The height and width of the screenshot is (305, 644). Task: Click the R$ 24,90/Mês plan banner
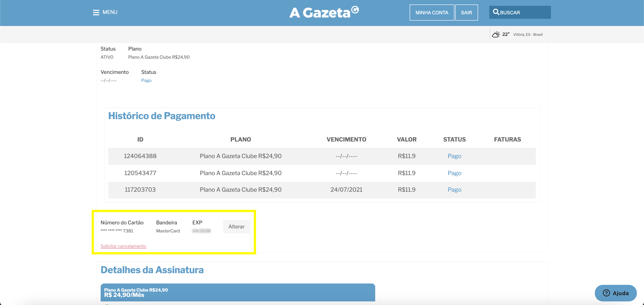(238, 292)
